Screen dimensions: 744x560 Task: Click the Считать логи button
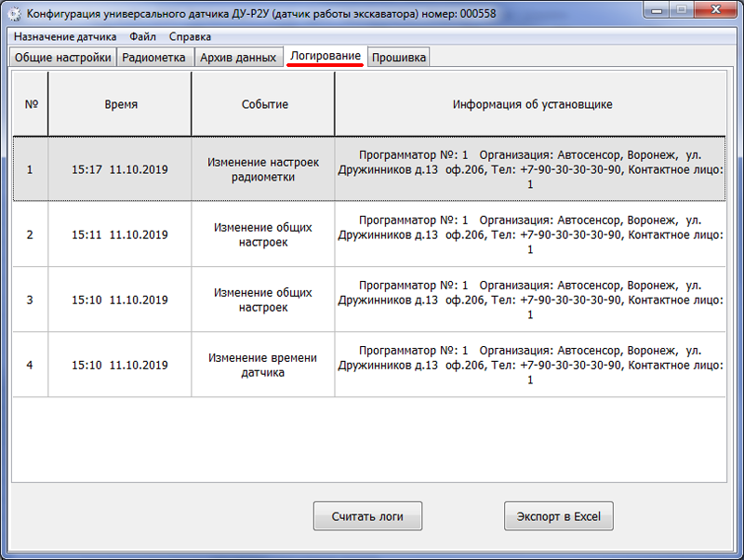point(367,516)
